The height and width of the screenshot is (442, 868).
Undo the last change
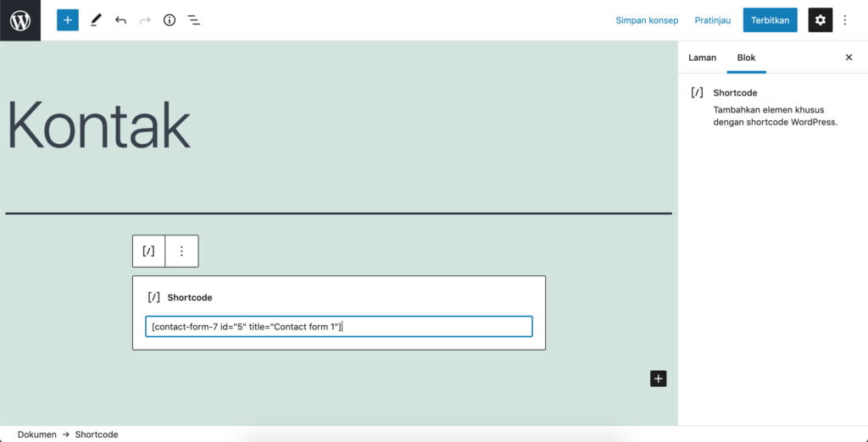[x=120, y=20]
